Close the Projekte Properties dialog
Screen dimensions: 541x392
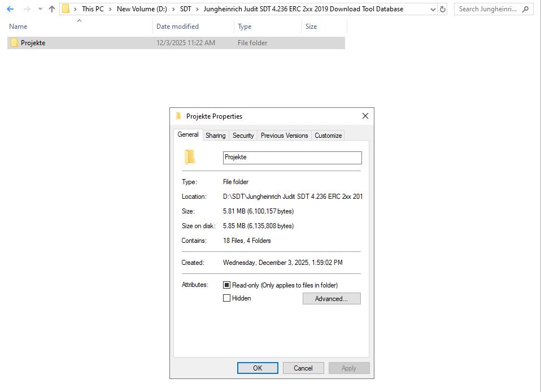point(365,116)
